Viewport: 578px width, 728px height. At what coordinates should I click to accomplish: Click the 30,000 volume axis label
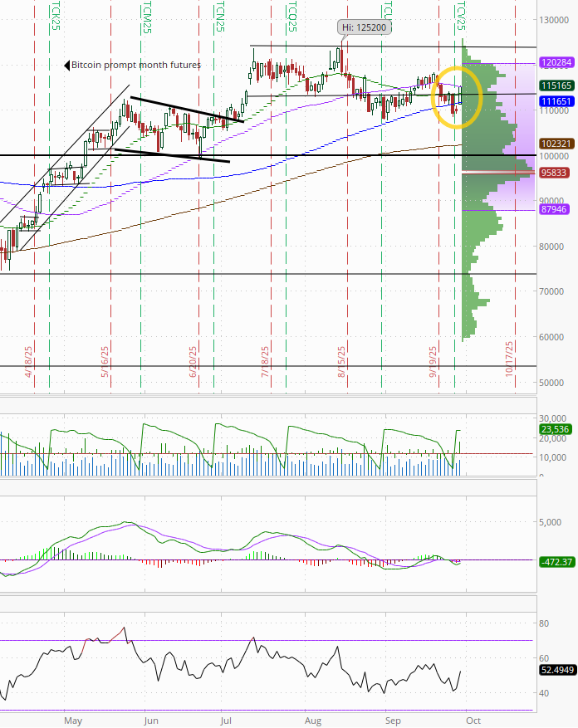[552, 418]
